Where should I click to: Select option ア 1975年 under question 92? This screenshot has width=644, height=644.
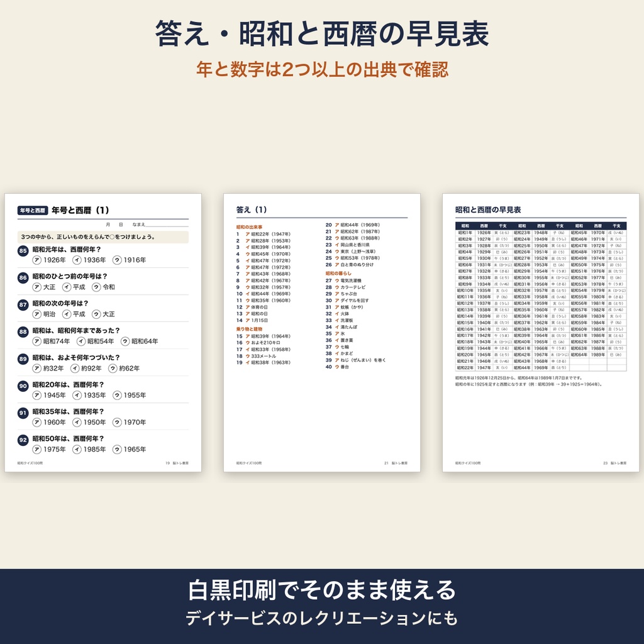click(49, 449)
